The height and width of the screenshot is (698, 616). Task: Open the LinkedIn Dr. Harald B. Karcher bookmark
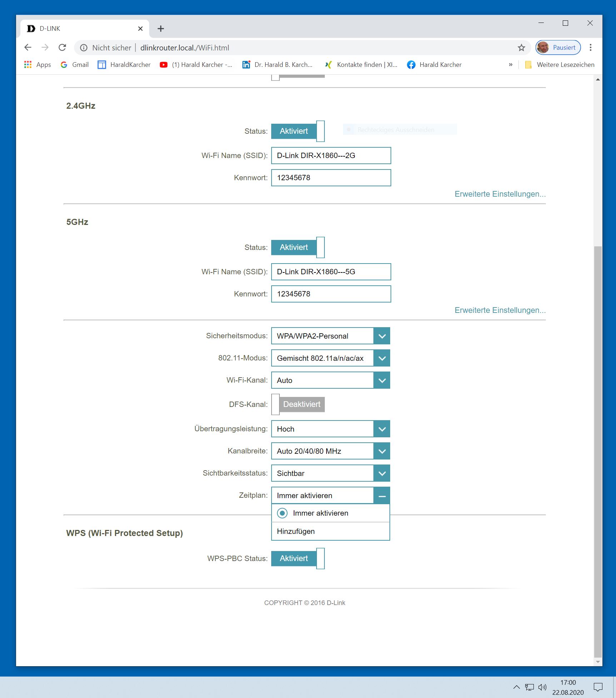tap(277, 65)
